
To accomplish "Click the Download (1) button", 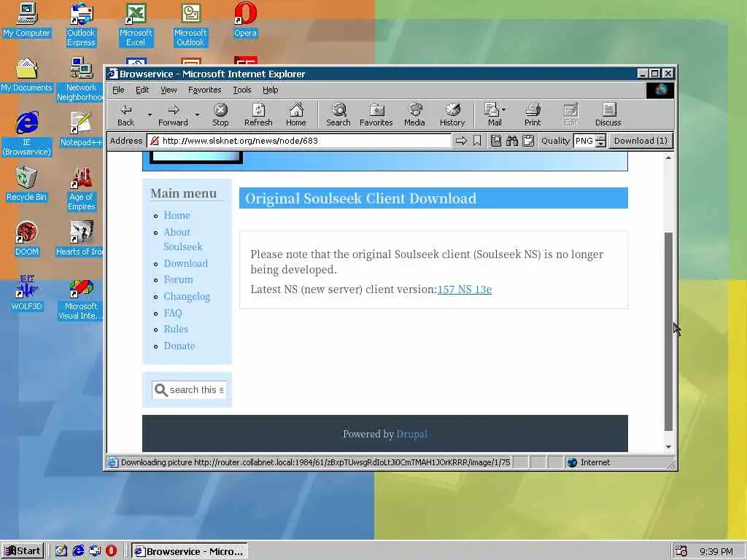I will click(640, 141).
